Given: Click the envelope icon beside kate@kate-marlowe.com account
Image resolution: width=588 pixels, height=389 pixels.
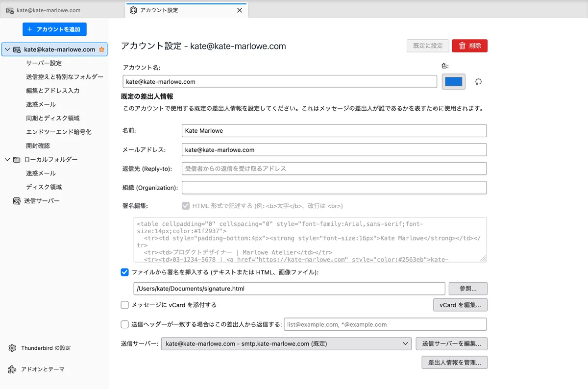Looking at the screenshot, I should pos(17,49).
